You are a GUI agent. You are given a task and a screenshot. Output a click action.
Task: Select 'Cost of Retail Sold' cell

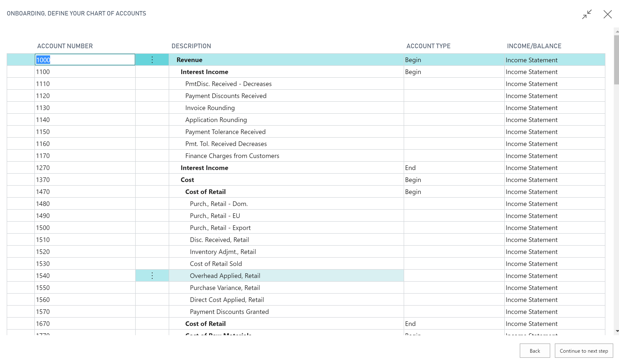coord(286,264)
